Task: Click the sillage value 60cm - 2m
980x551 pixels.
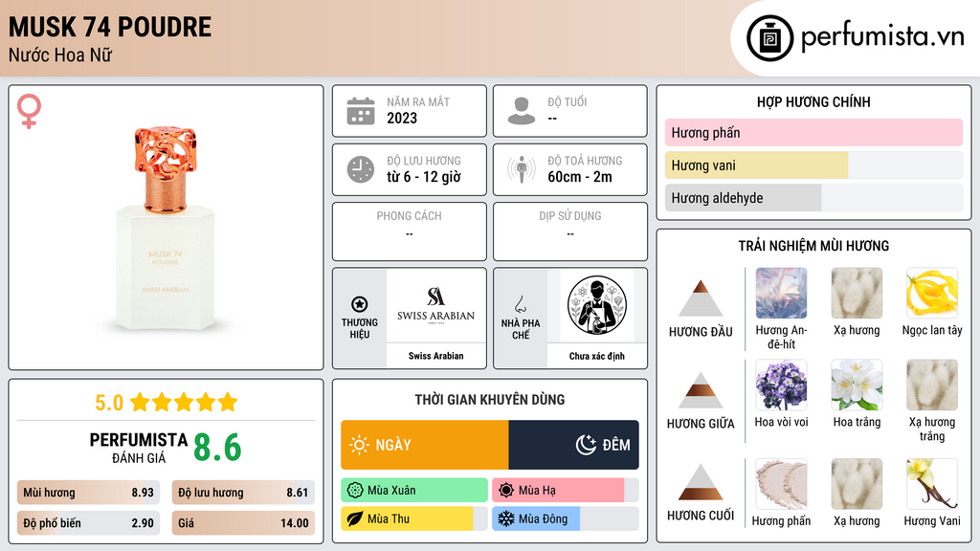Action: [580, 177]
